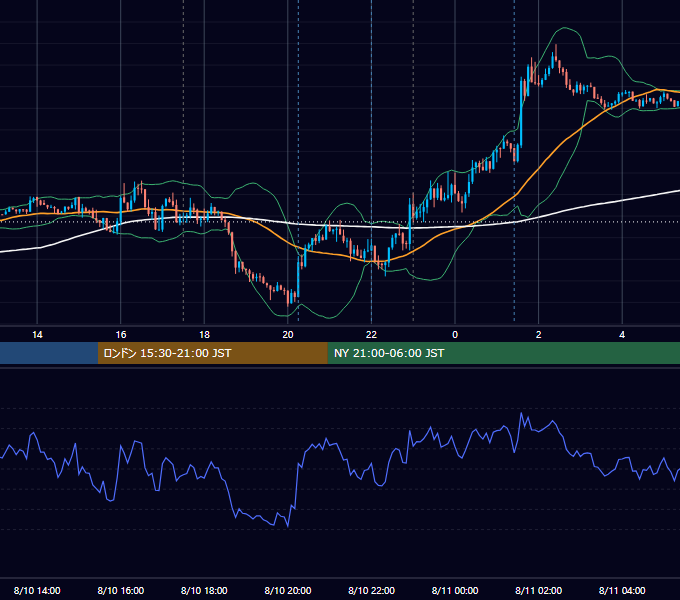Click the 8/10 16:00 label on oscillator axis
The width and height of the screenshot is (680, 600).
(121, 590)
